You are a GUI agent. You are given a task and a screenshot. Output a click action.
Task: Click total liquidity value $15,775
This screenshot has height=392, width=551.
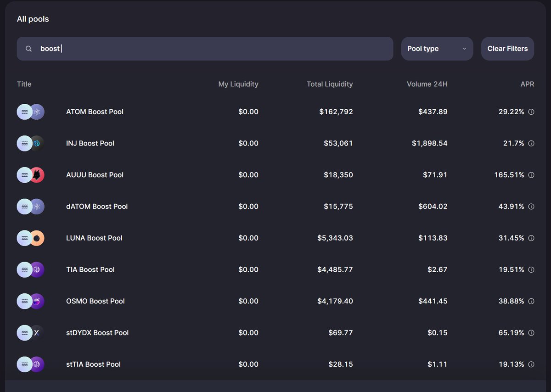coord(338,207)
